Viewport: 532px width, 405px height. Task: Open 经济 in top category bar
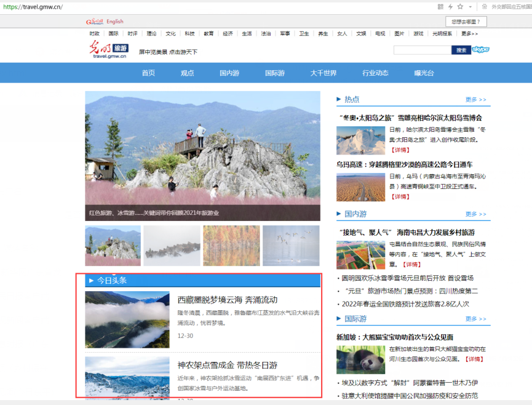pos(228,34)
